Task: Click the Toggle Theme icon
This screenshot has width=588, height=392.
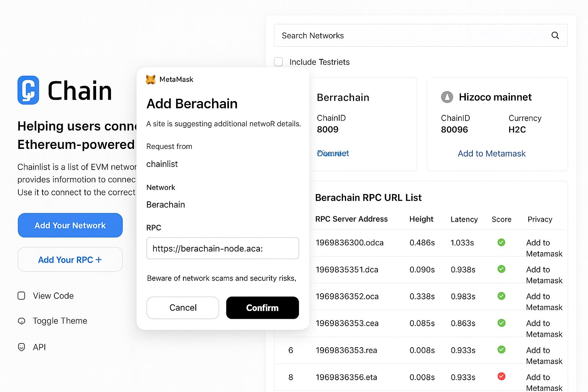Action: (21, 321)
